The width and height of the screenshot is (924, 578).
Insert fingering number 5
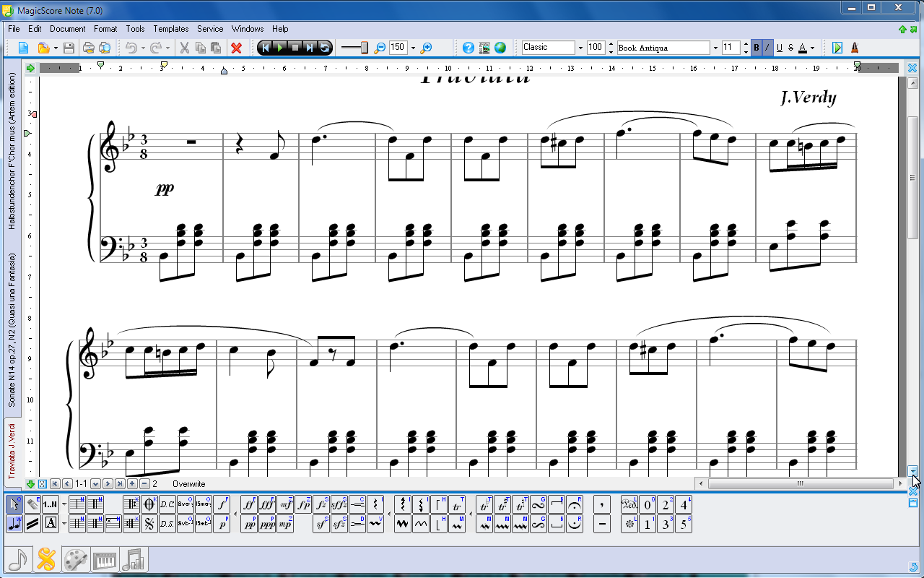(x=684, y=524)
